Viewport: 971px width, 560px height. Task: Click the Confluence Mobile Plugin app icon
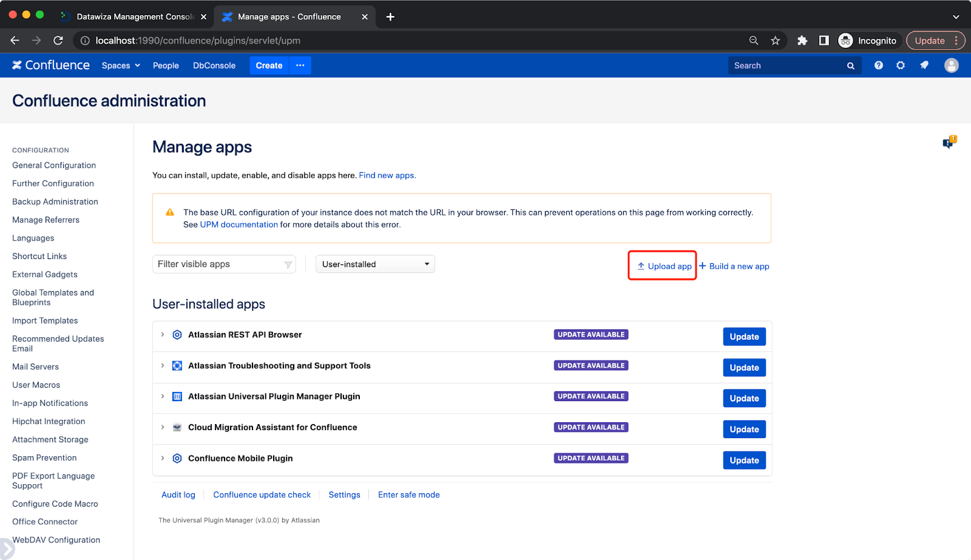[177, 459]
